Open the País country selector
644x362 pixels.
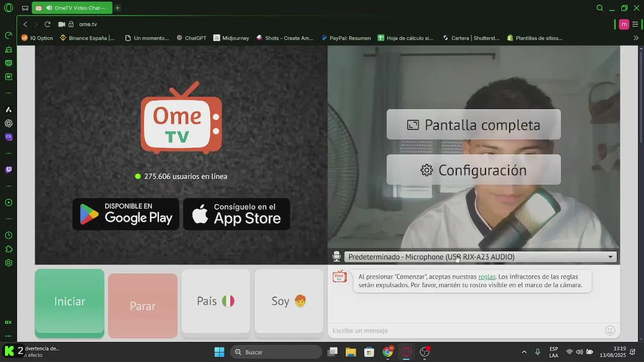[216, 301]
